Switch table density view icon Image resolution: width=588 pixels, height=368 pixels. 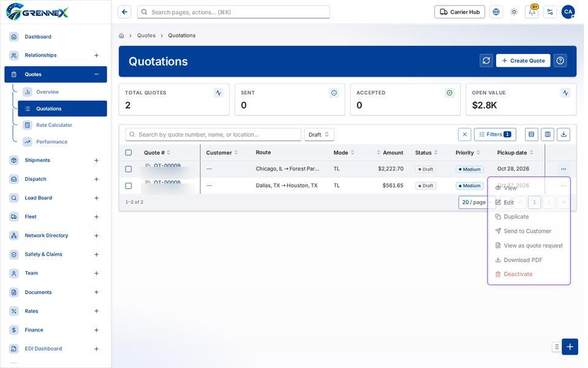(532, 134)
